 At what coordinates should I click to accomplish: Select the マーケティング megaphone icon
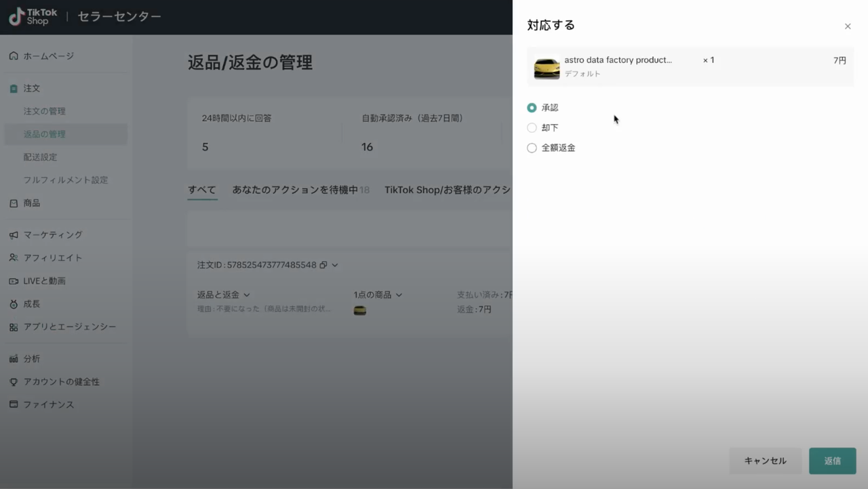[x=14, y=235]
